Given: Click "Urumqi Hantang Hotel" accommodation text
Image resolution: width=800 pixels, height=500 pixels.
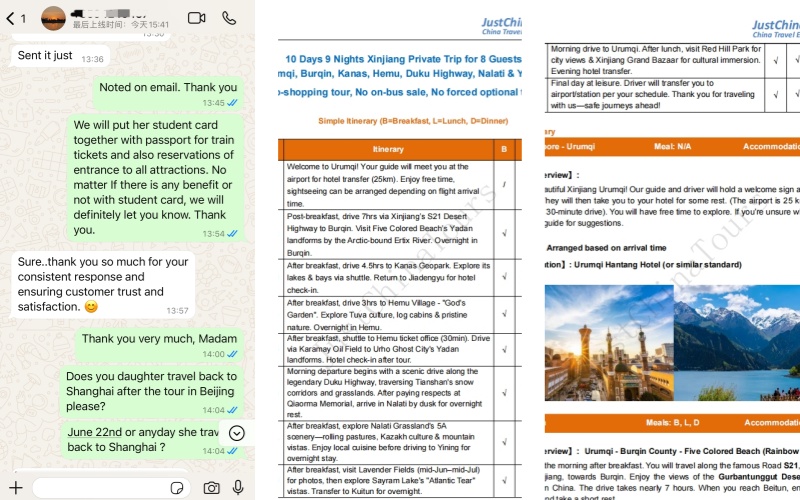Looking at the screenshot, I should coord(658,264).
